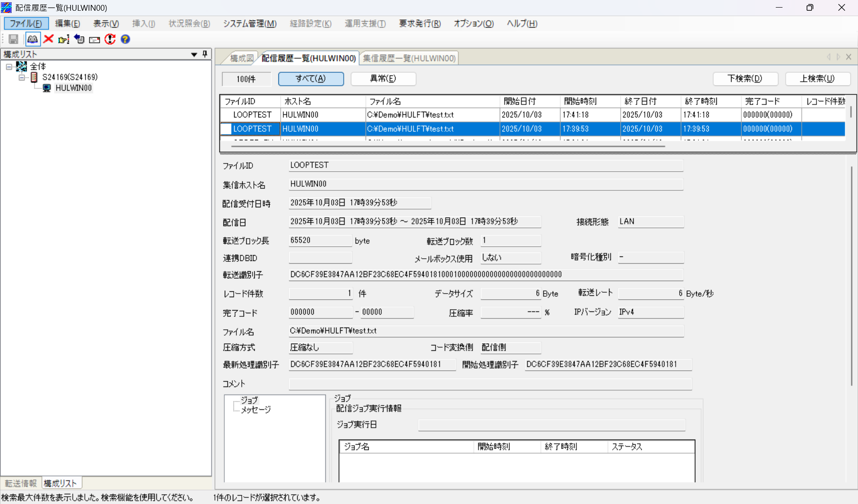
Task: Click the red exclamation refresh icon
Action: tap(110, 39)
